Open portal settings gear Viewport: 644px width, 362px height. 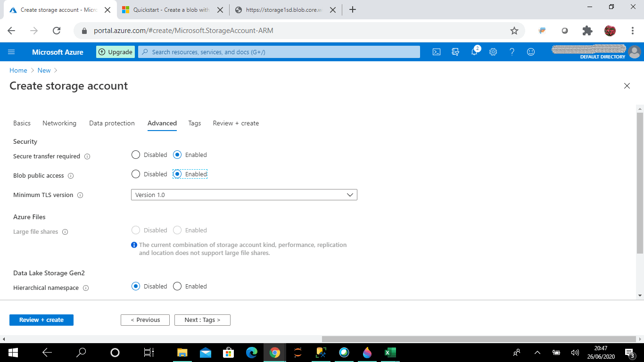pos(493,52)
